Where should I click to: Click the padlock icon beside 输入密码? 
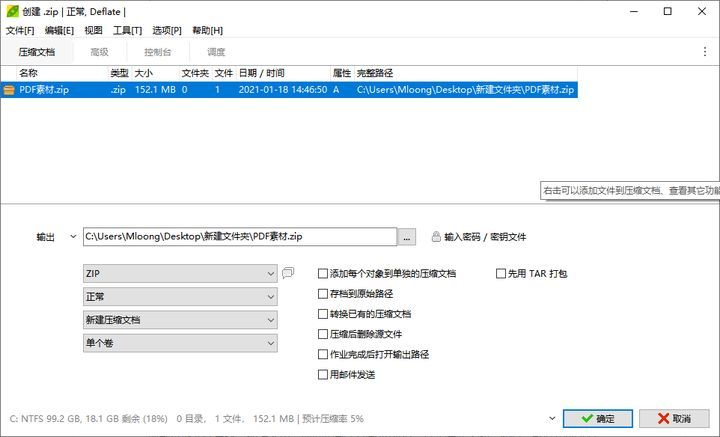click(x=436, y=237)
